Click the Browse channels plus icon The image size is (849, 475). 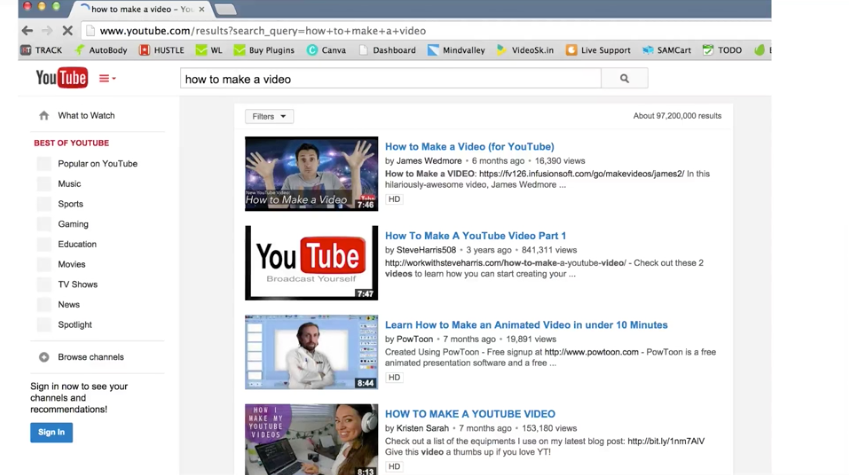coord(44,357)
